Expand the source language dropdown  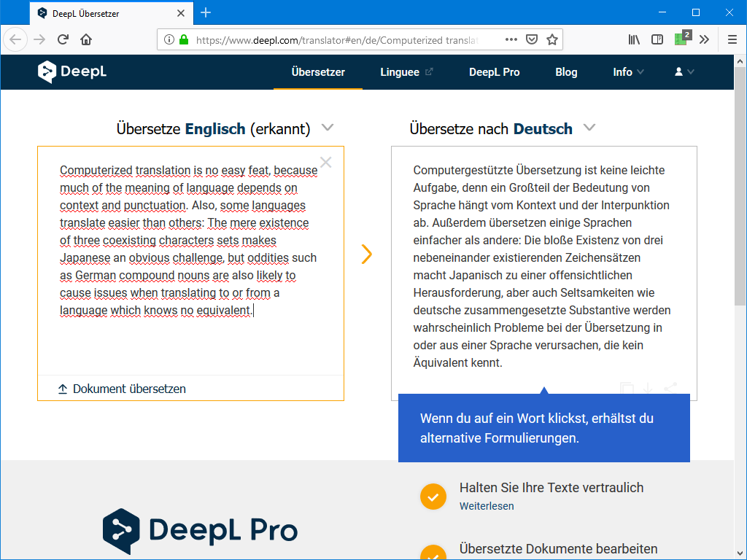click(x=328, y=128)
